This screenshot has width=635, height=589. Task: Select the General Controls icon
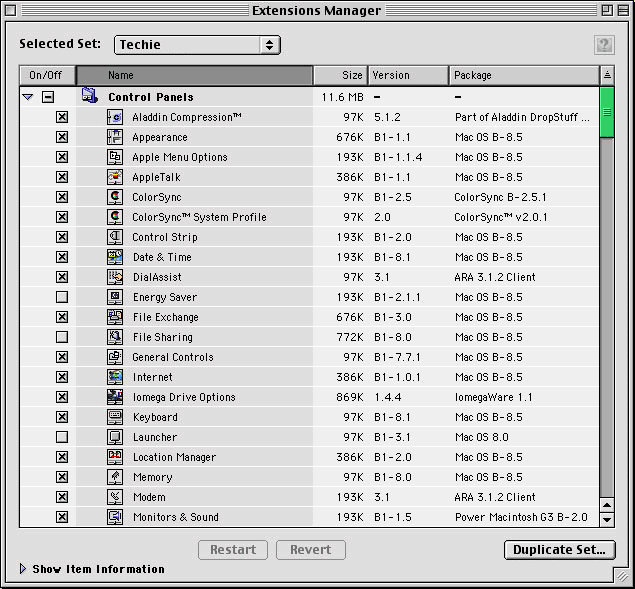115,357
